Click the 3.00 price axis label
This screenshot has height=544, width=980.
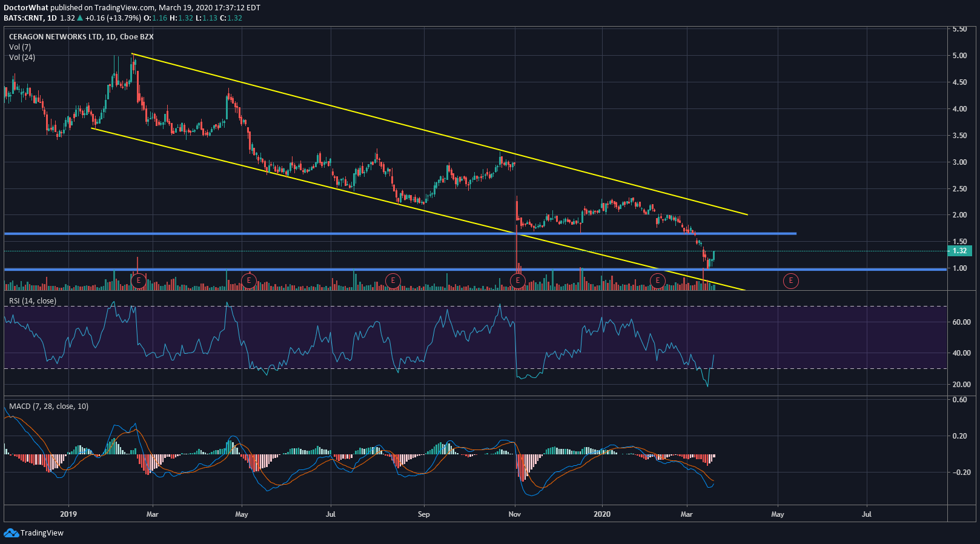click(959, 162)
